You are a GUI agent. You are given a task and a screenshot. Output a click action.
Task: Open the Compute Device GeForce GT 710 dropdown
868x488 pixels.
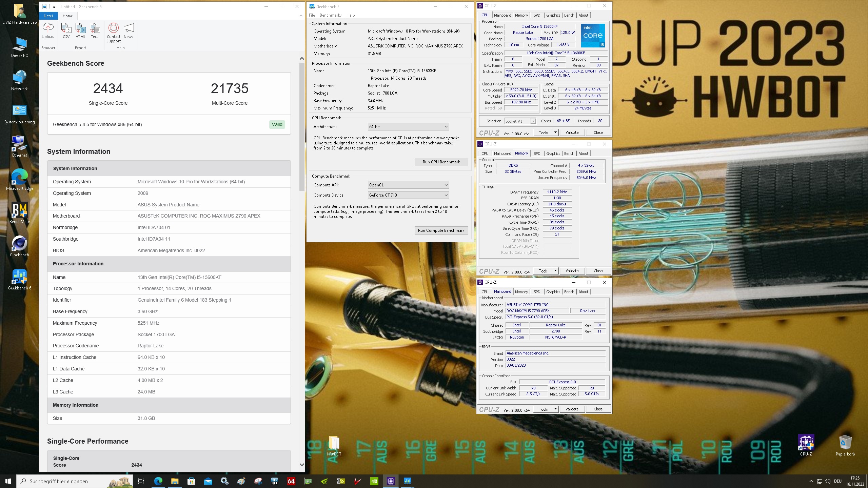408,195
